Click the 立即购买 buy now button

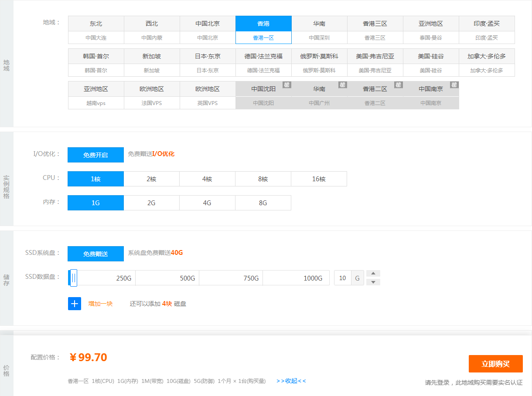495,364
